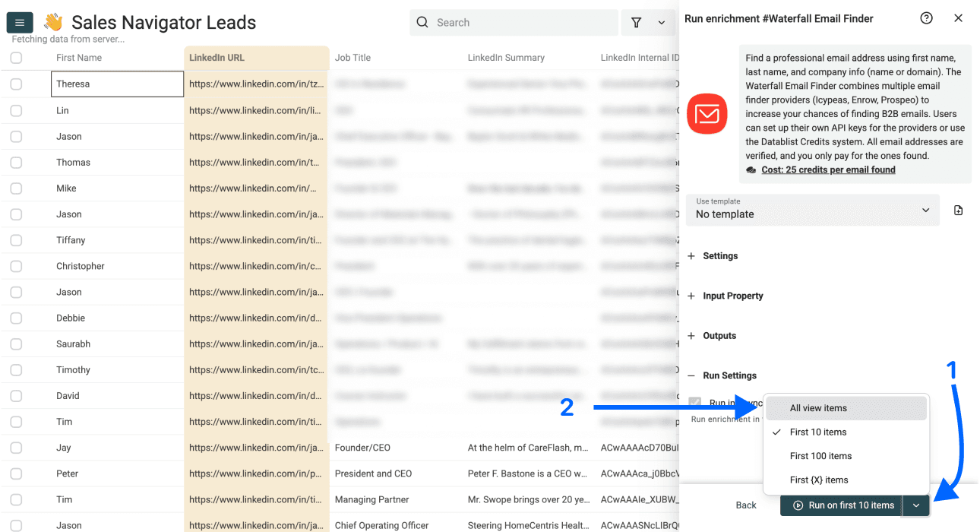
Task: Click the search magnifier icon
Action: [x=422, y=22]
